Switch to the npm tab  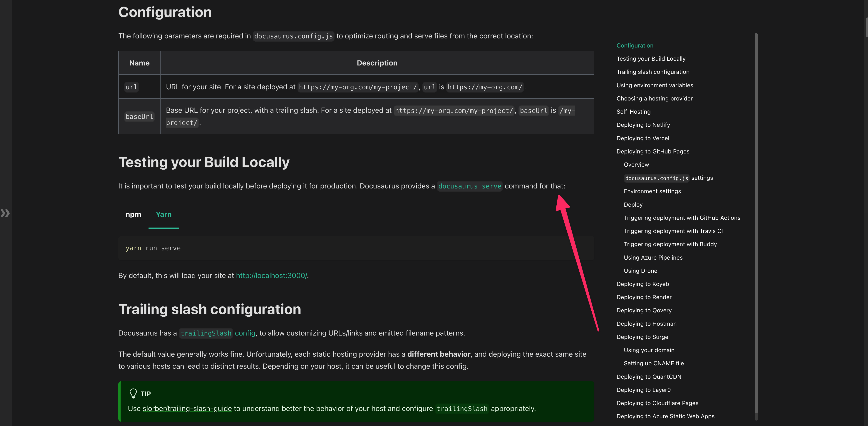tap(133, 215)
